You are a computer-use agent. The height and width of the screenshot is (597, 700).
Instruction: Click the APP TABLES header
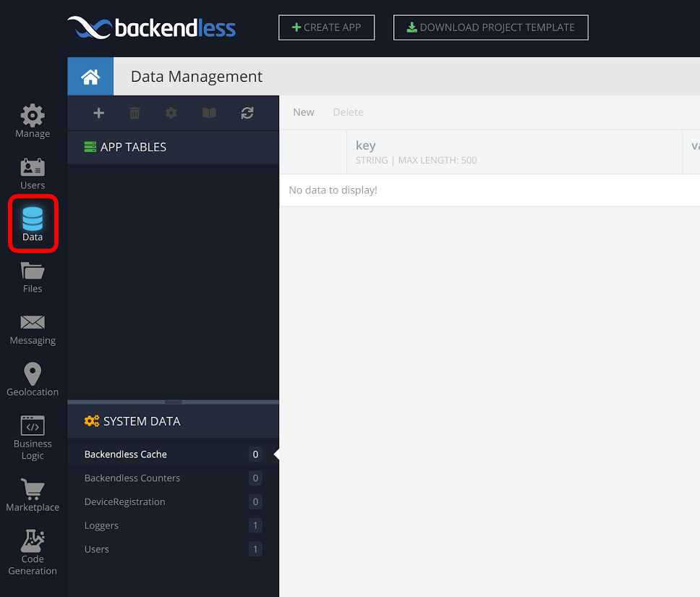pyautogui.click(x=174, y=147)
